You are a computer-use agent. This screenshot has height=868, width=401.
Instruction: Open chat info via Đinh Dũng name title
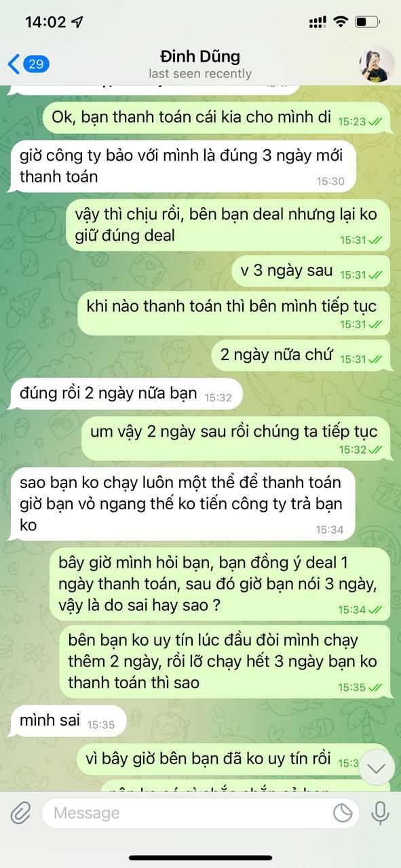coord(199,56)
